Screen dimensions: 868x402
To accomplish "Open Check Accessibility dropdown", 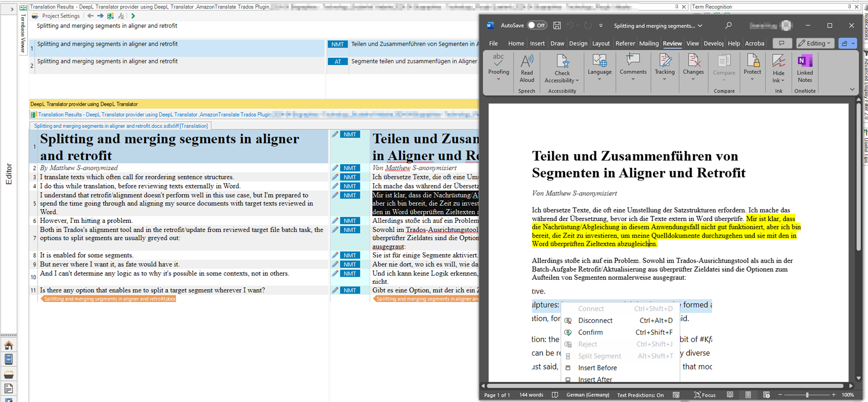I will [x=562, y=69].
